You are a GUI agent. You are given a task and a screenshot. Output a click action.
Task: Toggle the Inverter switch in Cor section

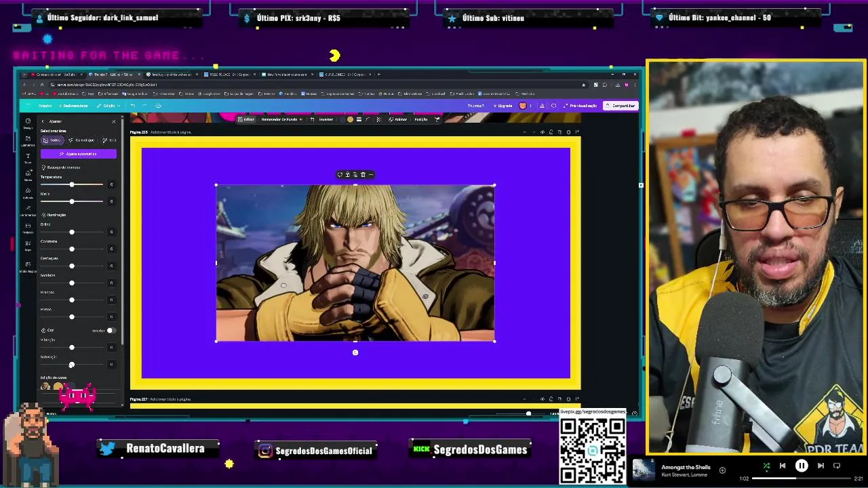[111, 330]
